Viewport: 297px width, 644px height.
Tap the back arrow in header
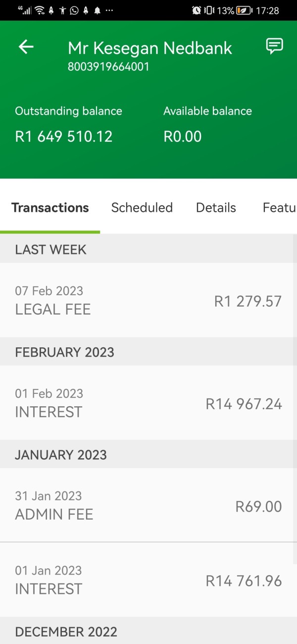tap(26, 47)
